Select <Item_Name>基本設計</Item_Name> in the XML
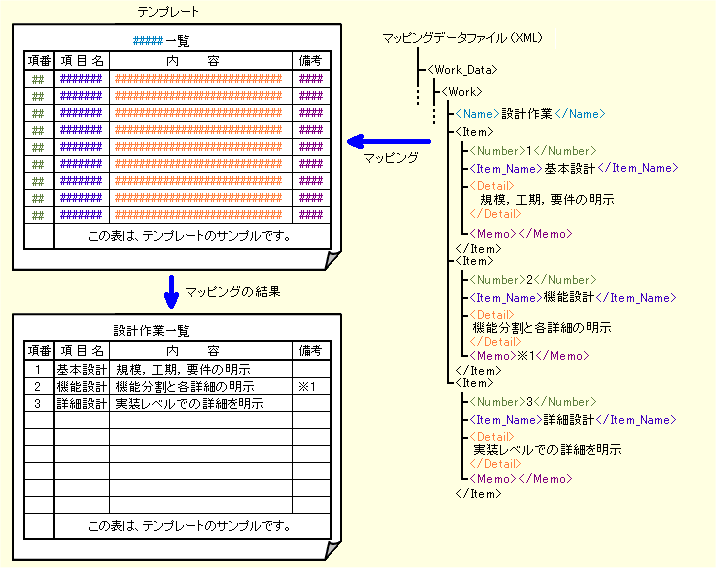This screenshot has width=716, height=568. [574, 168]
